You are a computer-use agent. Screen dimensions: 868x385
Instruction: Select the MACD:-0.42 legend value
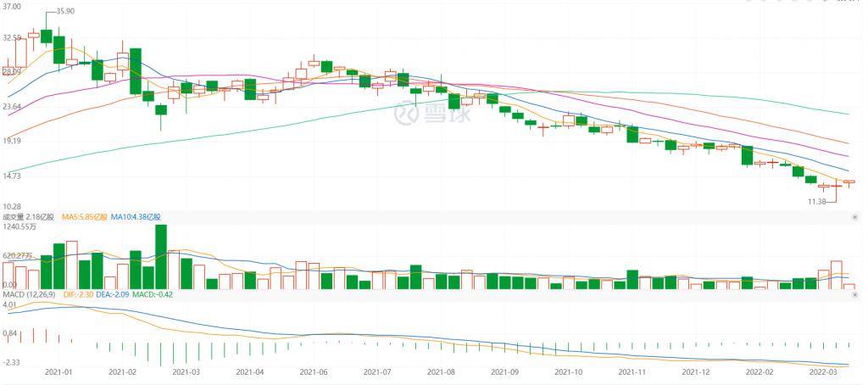pos(153,295)
